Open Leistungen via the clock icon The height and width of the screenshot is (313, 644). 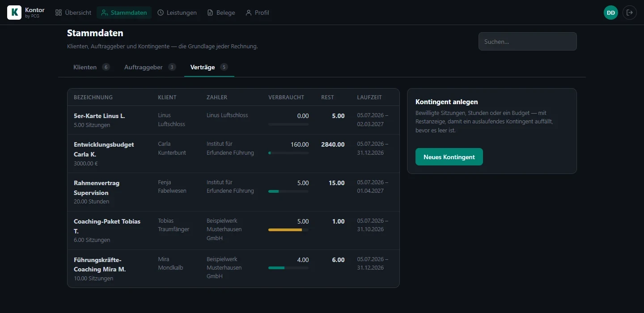pos(161,13)
